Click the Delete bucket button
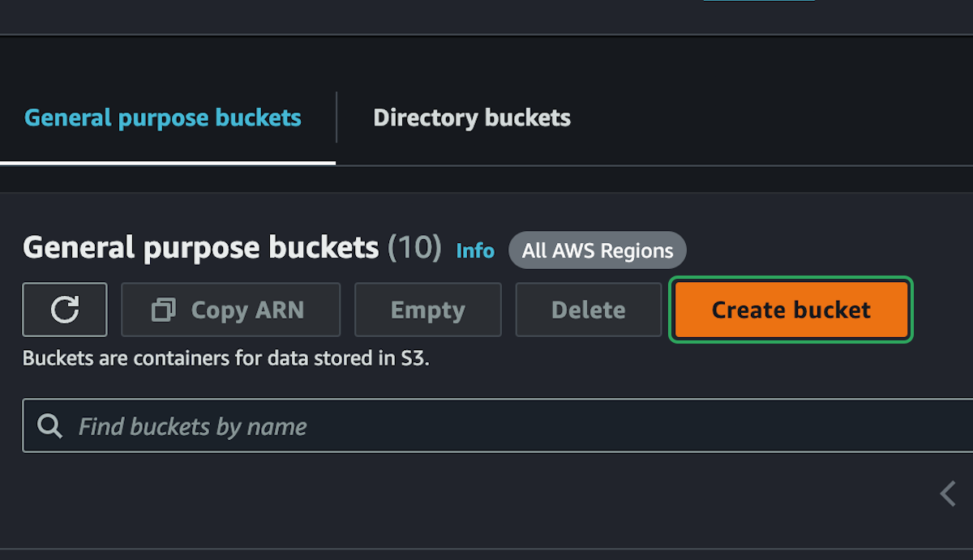973x560 pixels. tap(588, 310)
